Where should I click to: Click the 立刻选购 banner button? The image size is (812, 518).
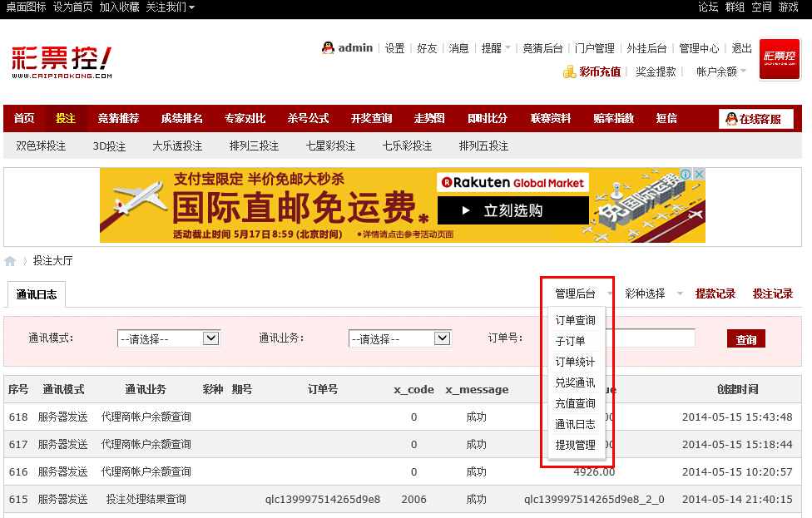(x=513, y=210)
